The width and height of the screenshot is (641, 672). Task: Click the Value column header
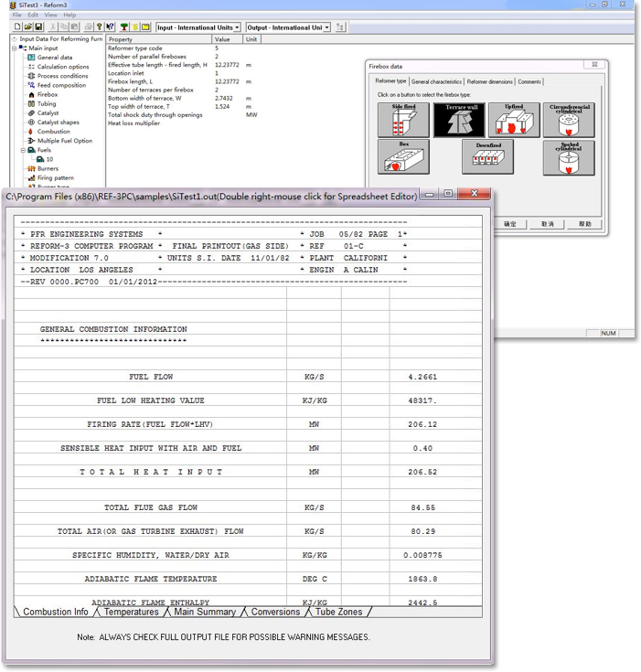pos(228,39)
